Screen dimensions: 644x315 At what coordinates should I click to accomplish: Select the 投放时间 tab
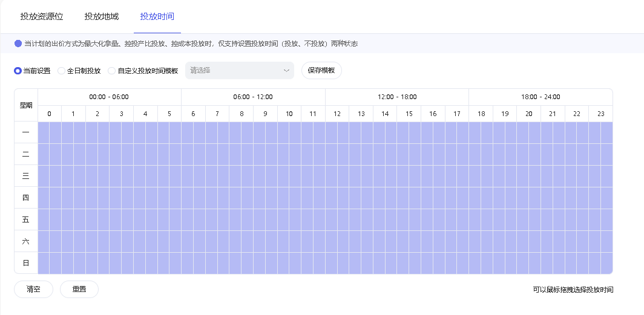(157, 16)
